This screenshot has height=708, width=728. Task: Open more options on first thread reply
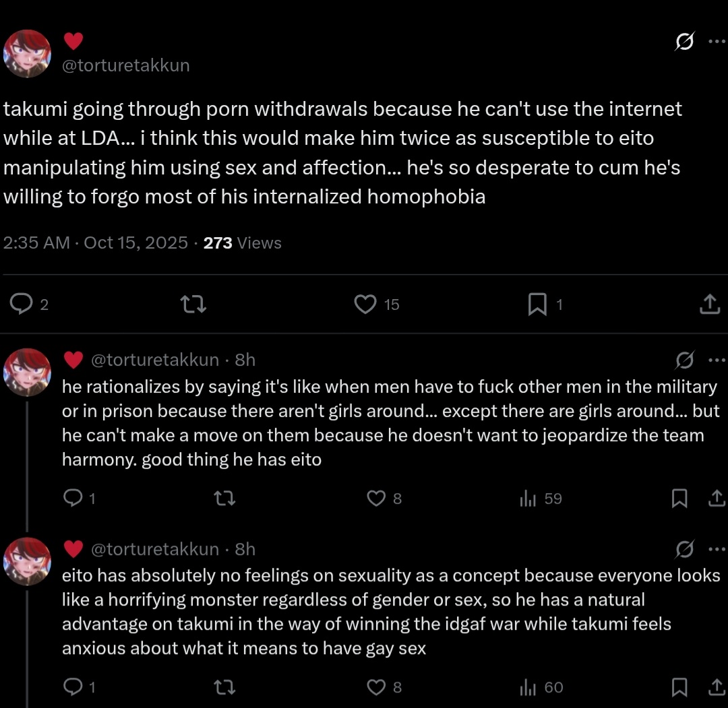tap(717, 360)
